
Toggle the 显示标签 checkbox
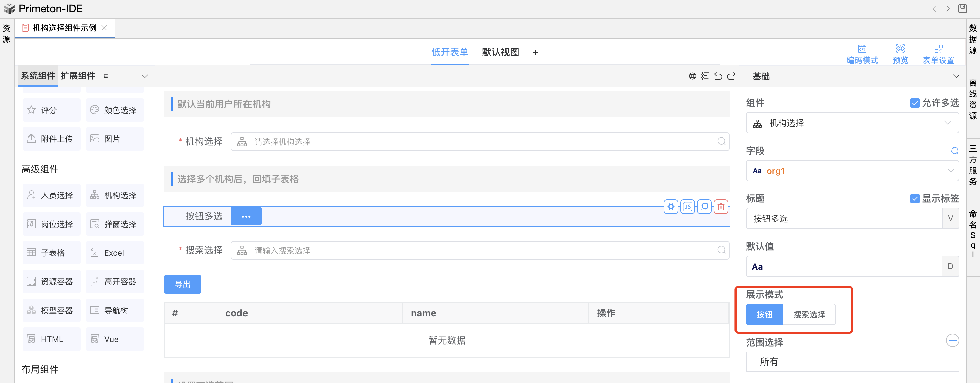[915, 199]
